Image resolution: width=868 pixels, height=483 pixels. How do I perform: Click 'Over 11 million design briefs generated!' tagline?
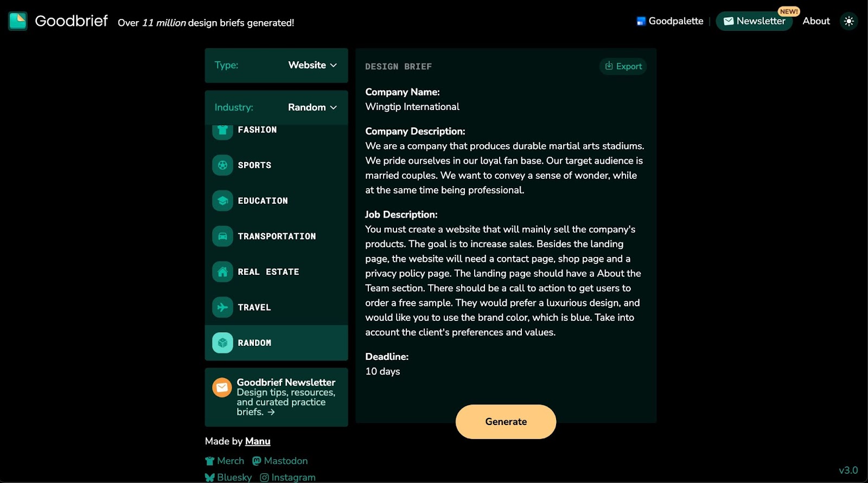pos(206,23)
